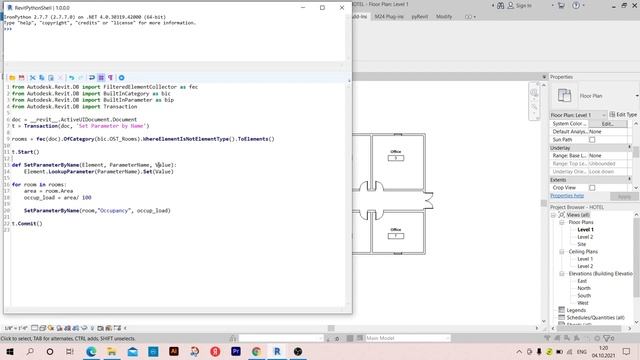Viewport: 640px width, 360px height.
Task: Collapse Ceiling Plans tree node
Action: 562,251
